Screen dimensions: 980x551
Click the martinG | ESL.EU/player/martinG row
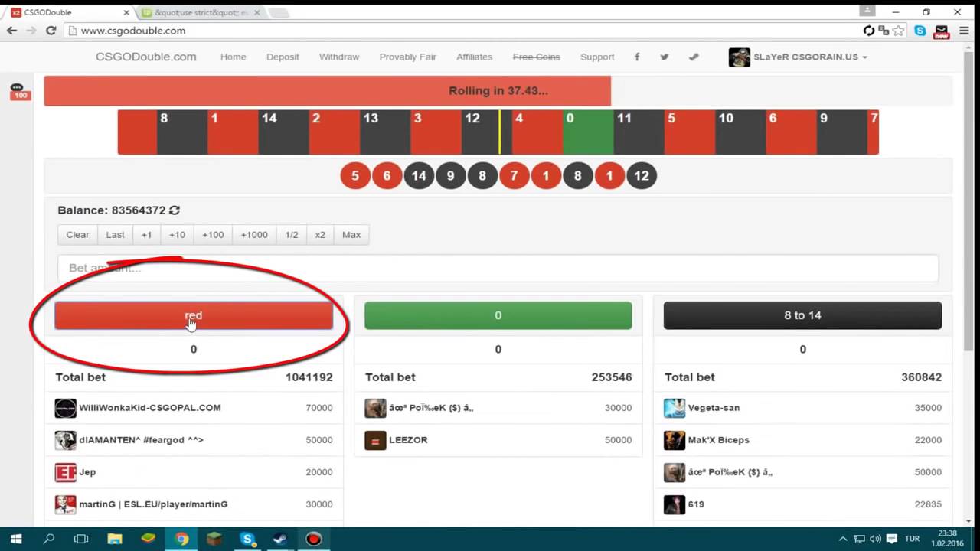194,504
